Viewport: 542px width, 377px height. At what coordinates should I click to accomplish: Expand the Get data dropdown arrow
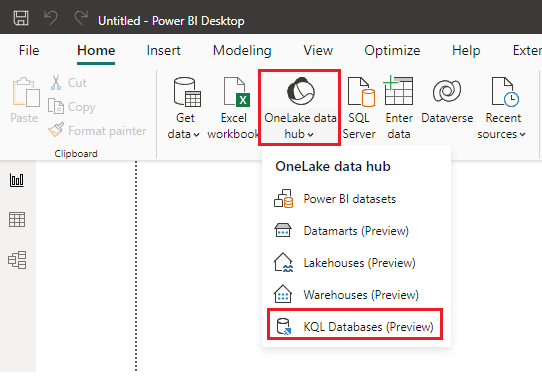click(196, 135)
